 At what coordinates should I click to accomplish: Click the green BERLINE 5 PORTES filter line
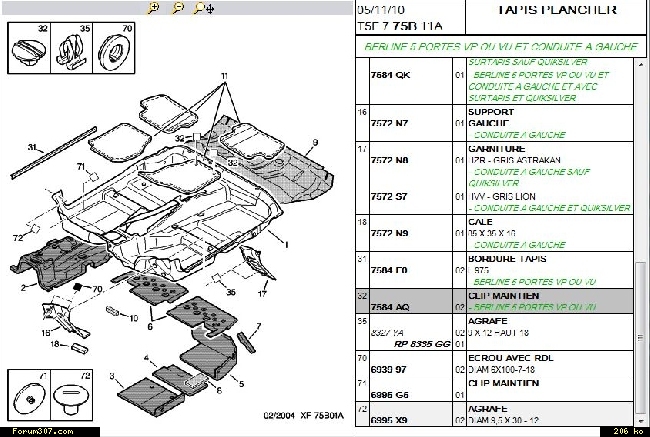click(501, 46)
